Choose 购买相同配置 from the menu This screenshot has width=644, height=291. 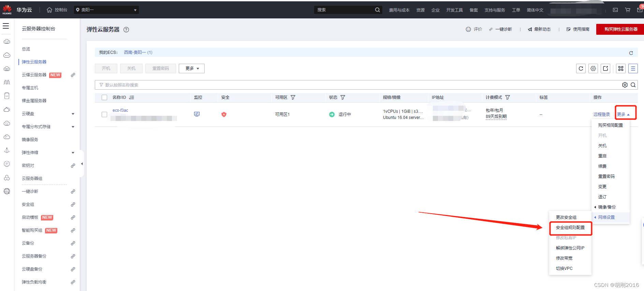pyautogui.click(x=611, y=125)
